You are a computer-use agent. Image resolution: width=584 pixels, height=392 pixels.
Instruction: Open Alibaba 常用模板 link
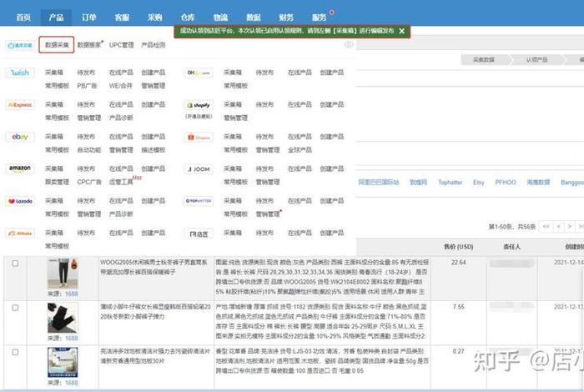[x=57, y=246]
